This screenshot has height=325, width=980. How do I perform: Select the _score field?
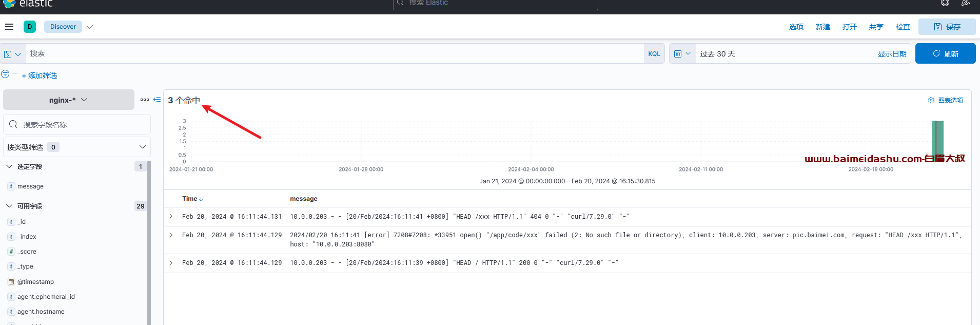coord(27,252)
